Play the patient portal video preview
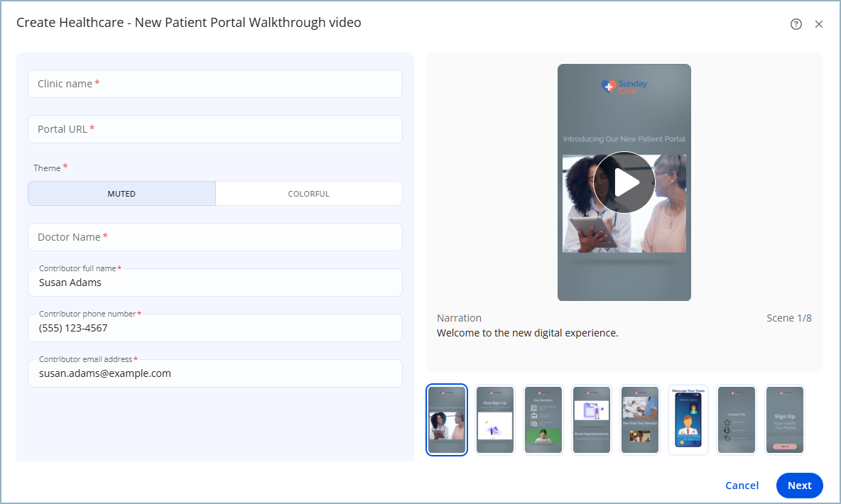The width and height of the screenshot is (841, 504). tap(624, 182)
